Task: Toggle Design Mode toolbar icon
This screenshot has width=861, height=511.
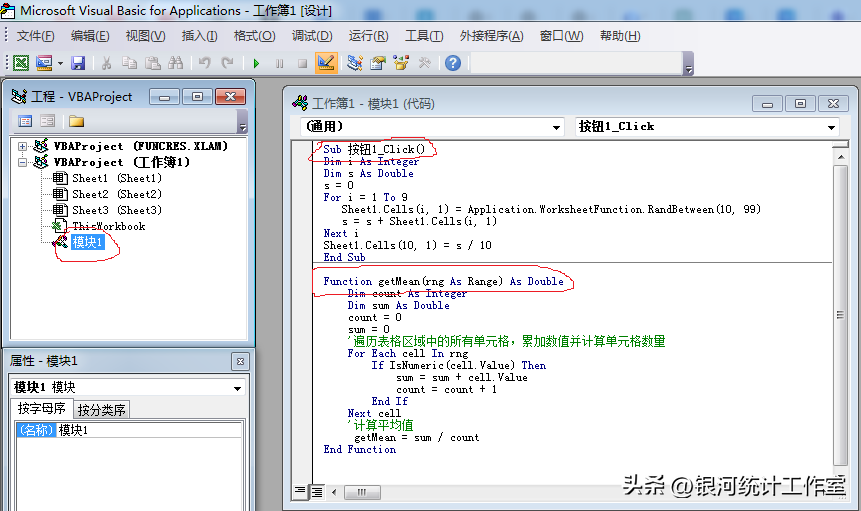Action: coord(326,63)
